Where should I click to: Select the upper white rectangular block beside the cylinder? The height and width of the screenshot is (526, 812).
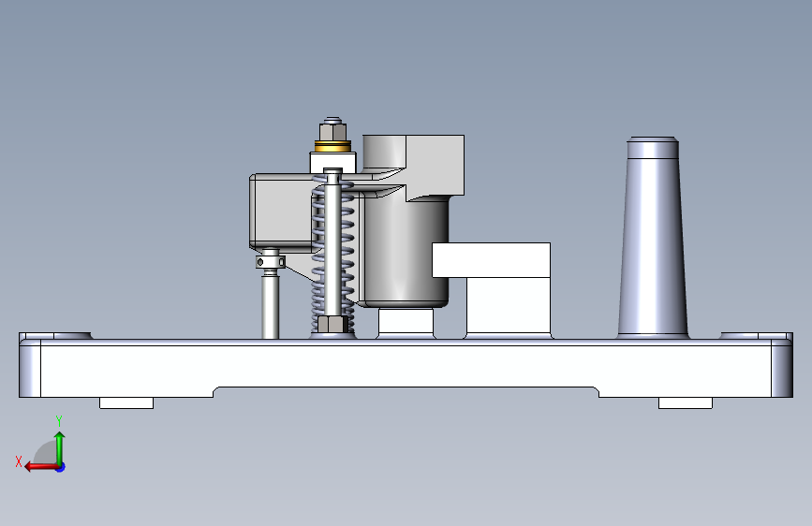(x=491, y=260)
